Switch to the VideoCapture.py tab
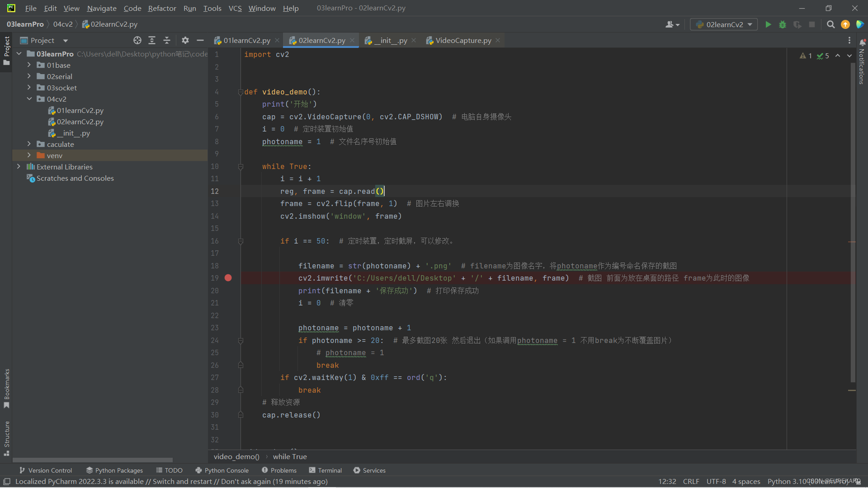The image size is (868, 488). point(463,40)
